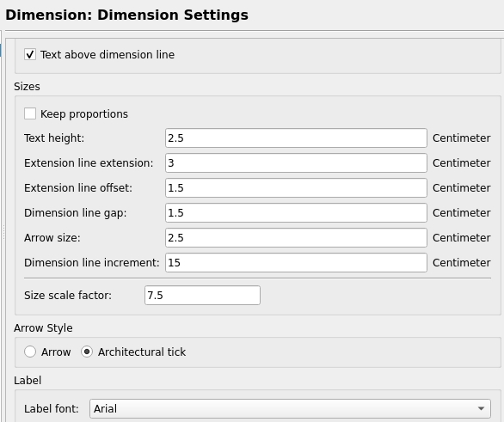504x422 pixels.
Task: Click the 'Label font:' label
Action: point(51,408)
